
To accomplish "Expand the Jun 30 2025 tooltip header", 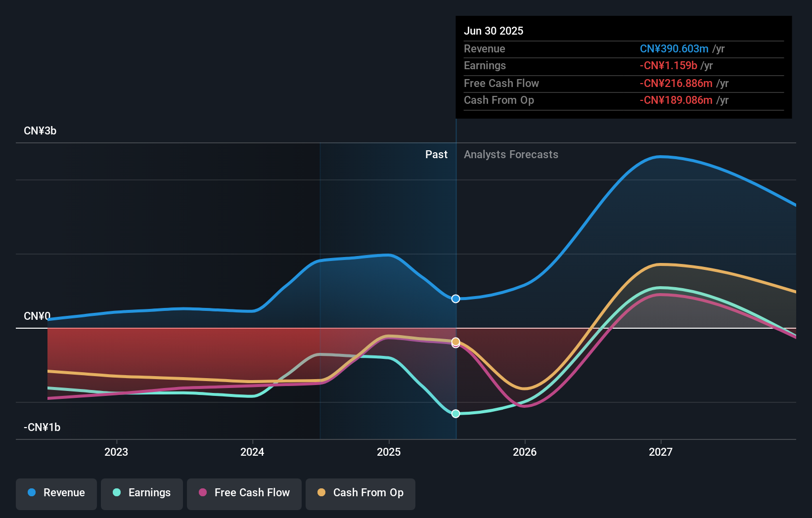I will tap(494, 31).
